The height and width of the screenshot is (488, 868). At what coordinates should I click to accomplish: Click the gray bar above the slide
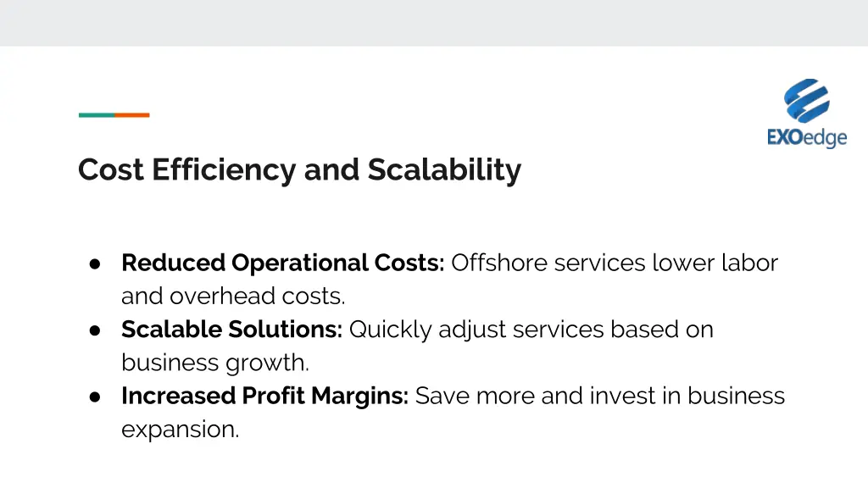pos(434,23)
